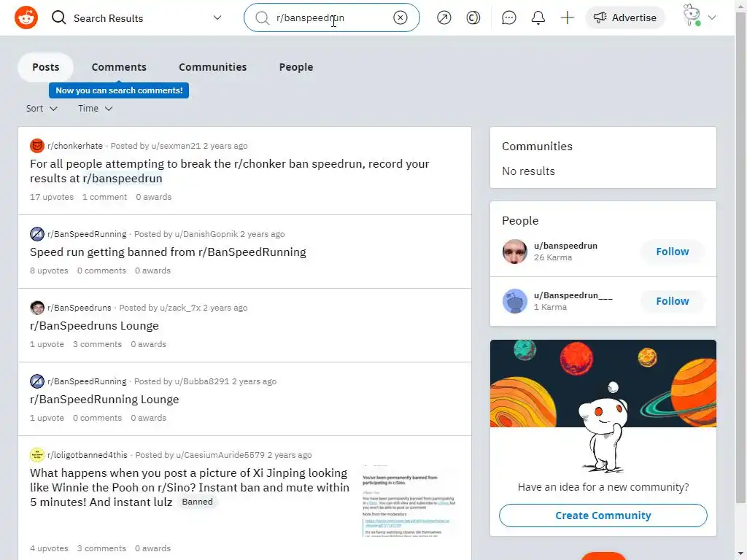747x560 pixels.
Task: Click the 'Now you can search comments!' tooltip
Action: [119, 90]
